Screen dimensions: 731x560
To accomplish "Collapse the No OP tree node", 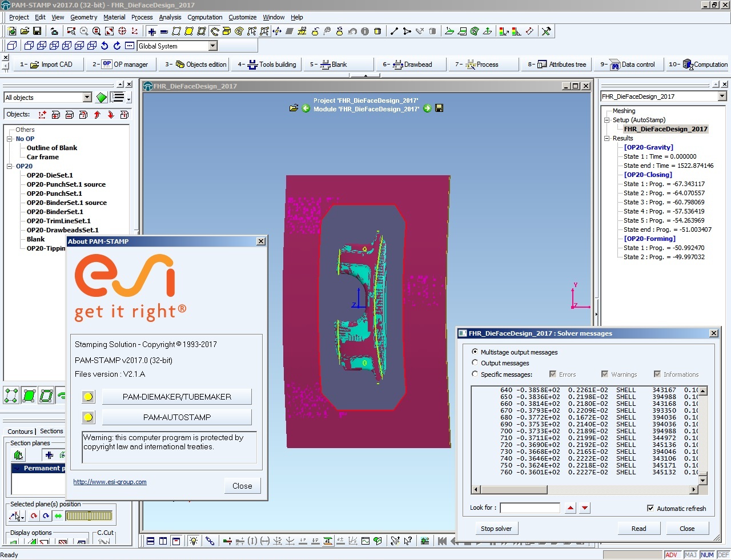I will coord(10,139).
